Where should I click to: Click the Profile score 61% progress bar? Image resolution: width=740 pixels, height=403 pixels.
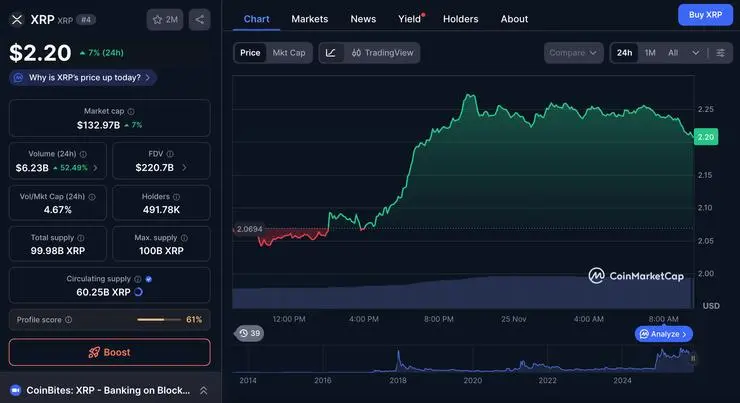coord(159,319)
